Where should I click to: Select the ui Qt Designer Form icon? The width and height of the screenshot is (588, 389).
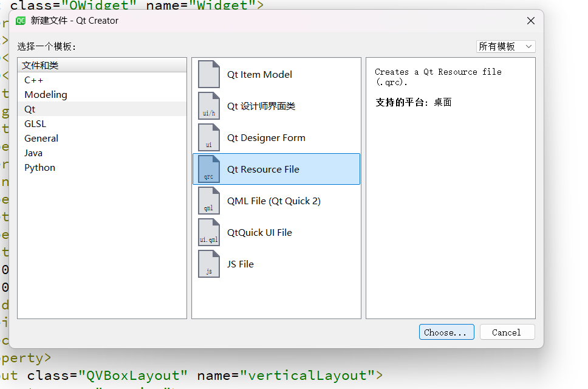click(x=209, y=137)
